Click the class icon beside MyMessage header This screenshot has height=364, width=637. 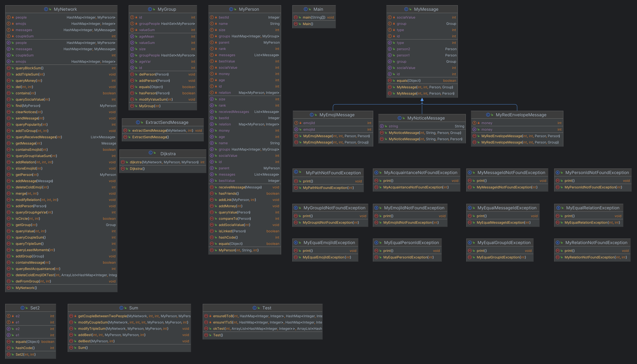point(406,9)
